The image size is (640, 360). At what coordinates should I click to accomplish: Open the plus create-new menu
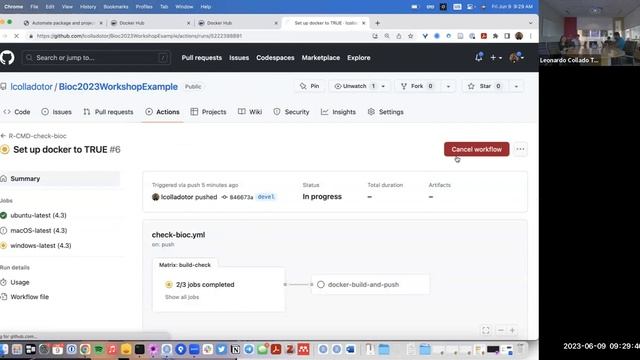[496, 58]
